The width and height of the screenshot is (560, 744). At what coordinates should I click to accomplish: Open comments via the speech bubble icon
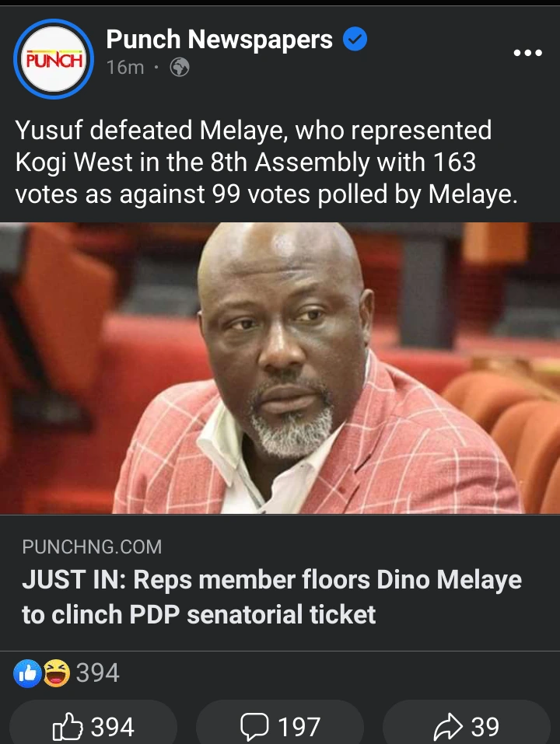pos(254,726)
